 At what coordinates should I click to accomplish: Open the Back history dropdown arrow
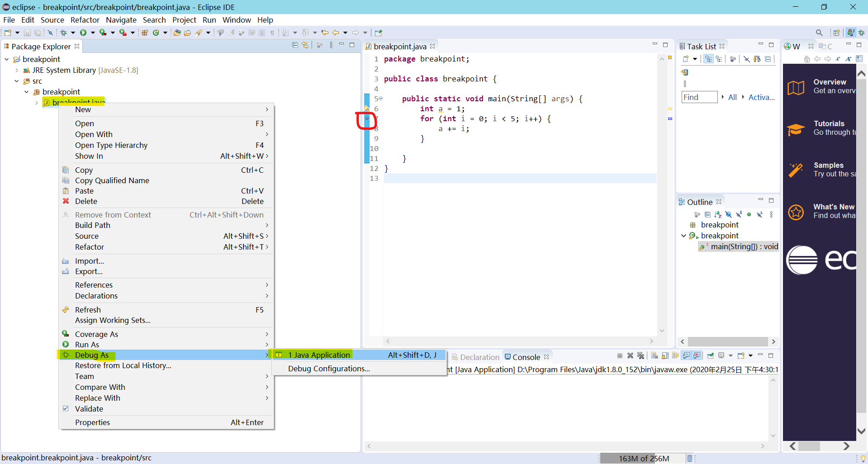tap(345, 33)
